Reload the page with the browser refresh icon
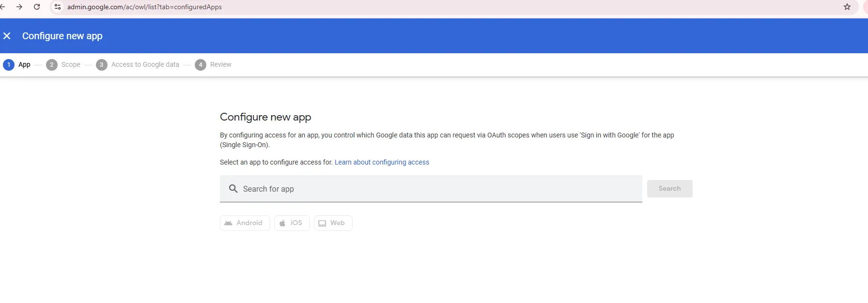The image size is (868, 303). coord(37,7)
